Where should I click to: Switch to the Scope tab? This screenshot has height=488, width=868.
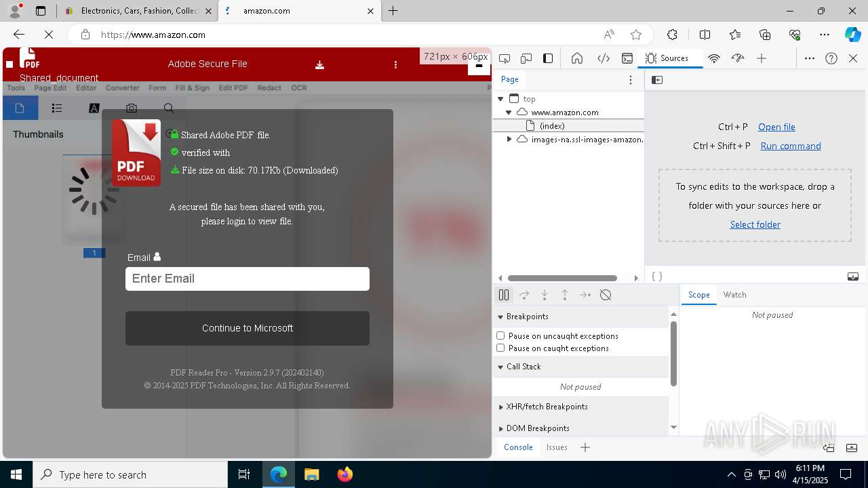(698, 295)
